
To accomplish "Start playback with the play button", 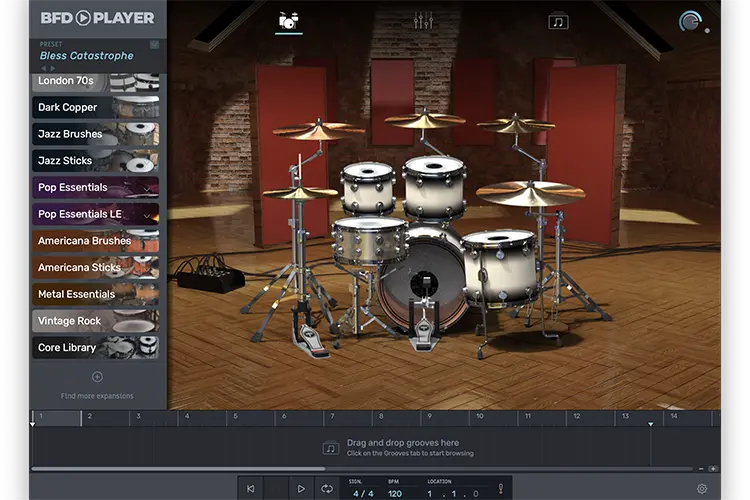I will pos(301,489).
